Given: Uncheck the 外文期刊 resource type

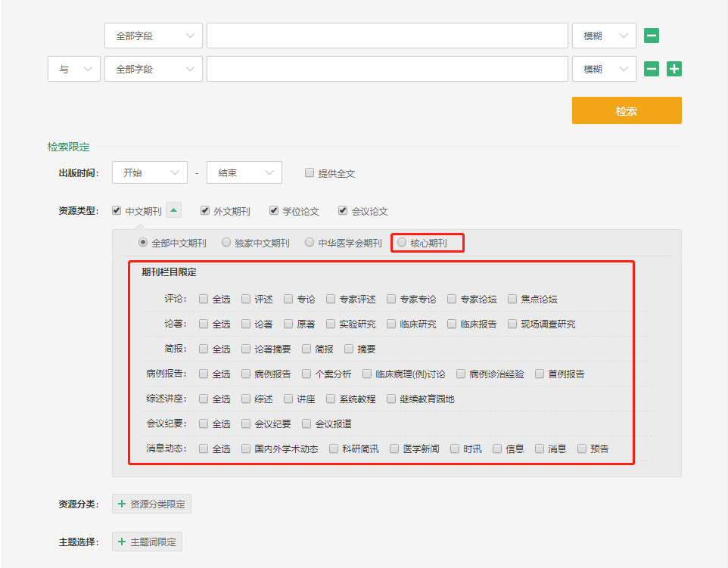Looking at the screenshot, I should 205,211.
